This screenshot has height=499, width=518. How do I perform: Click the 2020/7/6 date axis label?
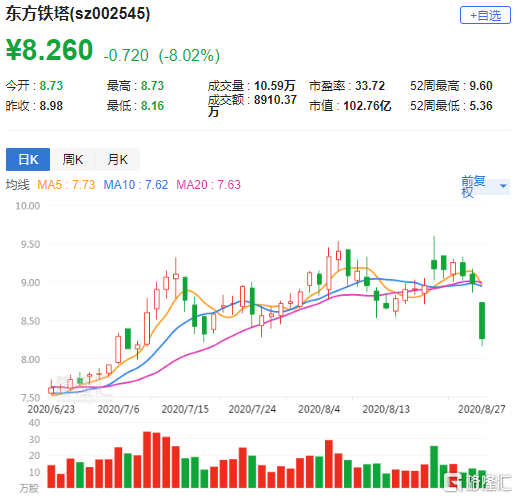pyautogui.click(x=118, y=409)
